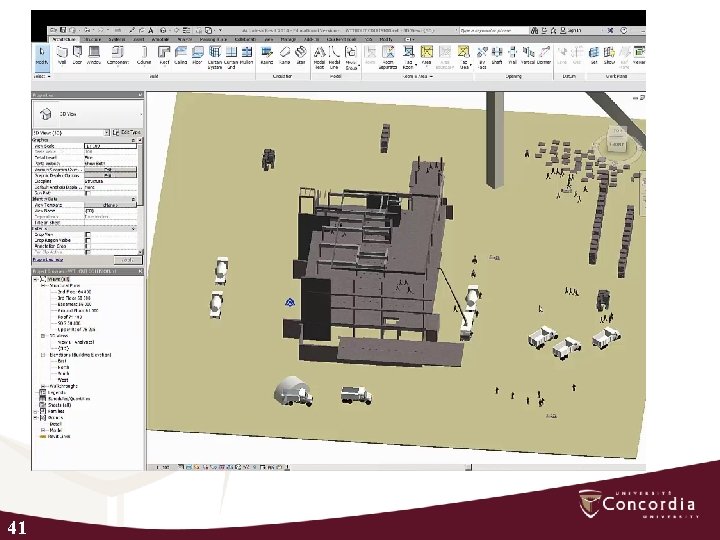Activate the Tag Room tool
This screenshot has width=720, height=540.
pos(408,57)
